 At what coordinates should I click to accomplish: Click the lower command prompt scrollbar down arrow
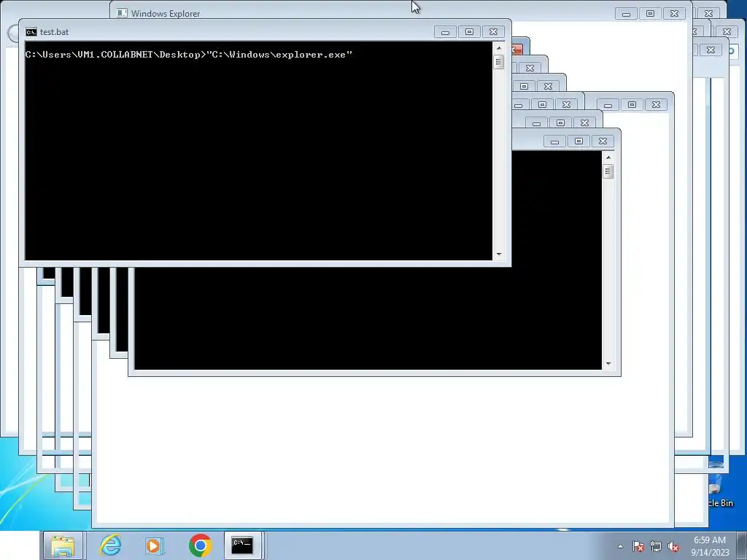tap(608, 364)
